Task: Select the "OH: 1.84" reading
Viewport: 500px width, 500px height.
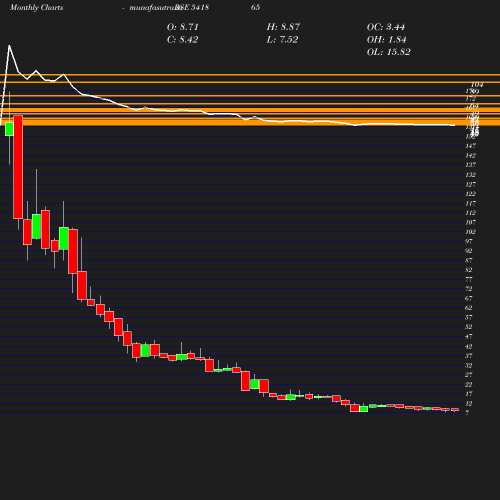Action: 386,40
